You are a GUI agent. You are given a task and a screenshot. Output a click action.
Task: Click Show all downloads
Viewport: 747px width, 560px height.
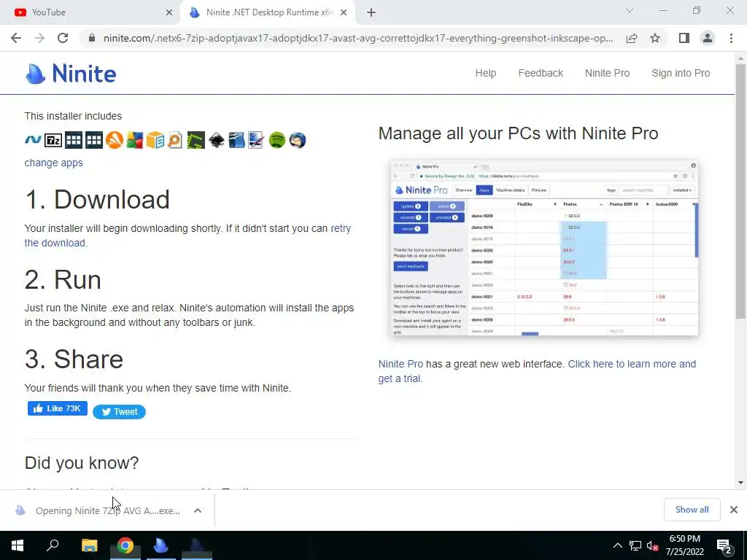pyautogui.click(x=692, y=510)
